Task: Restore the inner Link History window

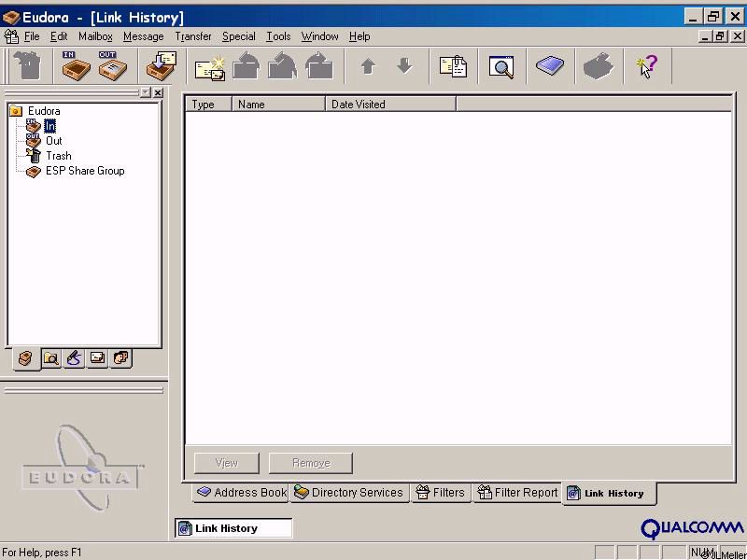Action: (720, 36)
